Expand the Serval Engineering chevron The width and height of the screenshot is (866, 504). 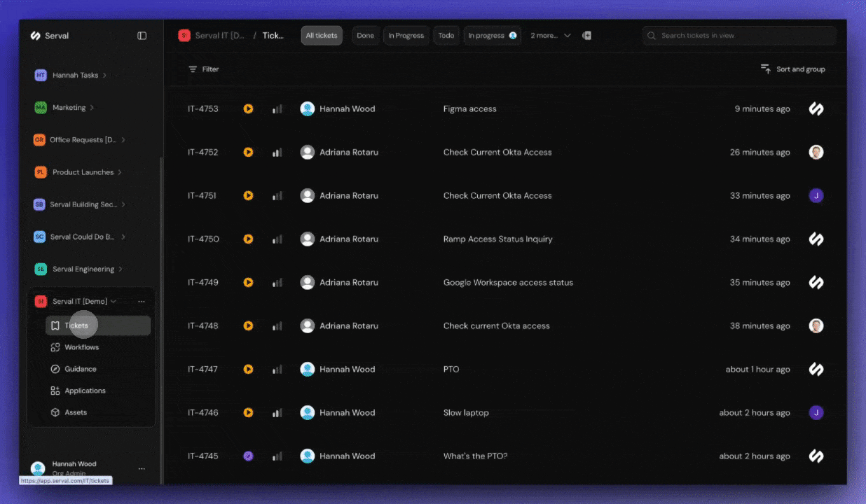121,269
